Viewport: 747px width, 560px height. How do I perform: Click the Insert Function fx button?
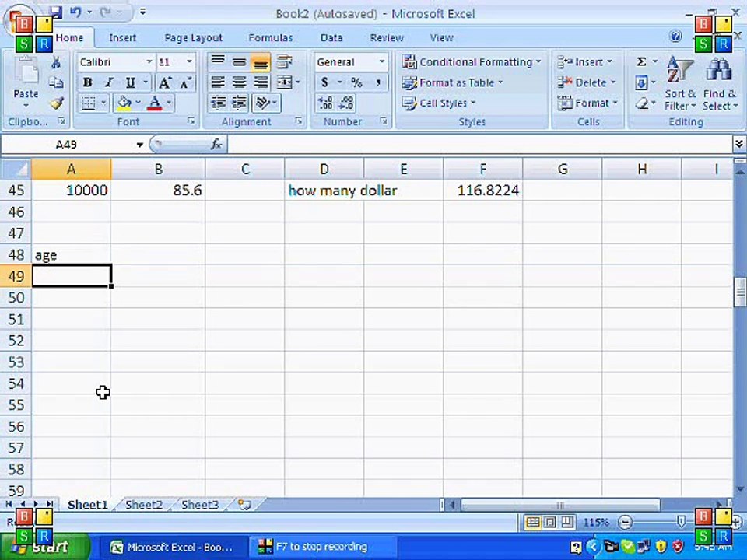[216, 144]
